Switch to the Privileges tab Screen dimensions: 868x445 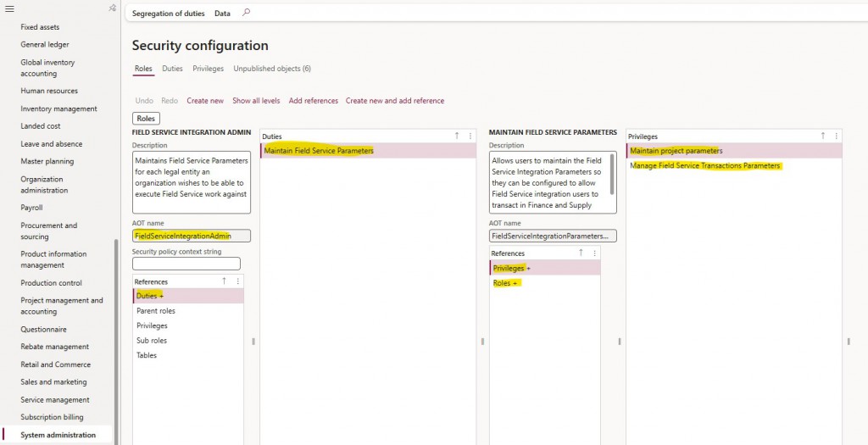(x=209, y=69)
